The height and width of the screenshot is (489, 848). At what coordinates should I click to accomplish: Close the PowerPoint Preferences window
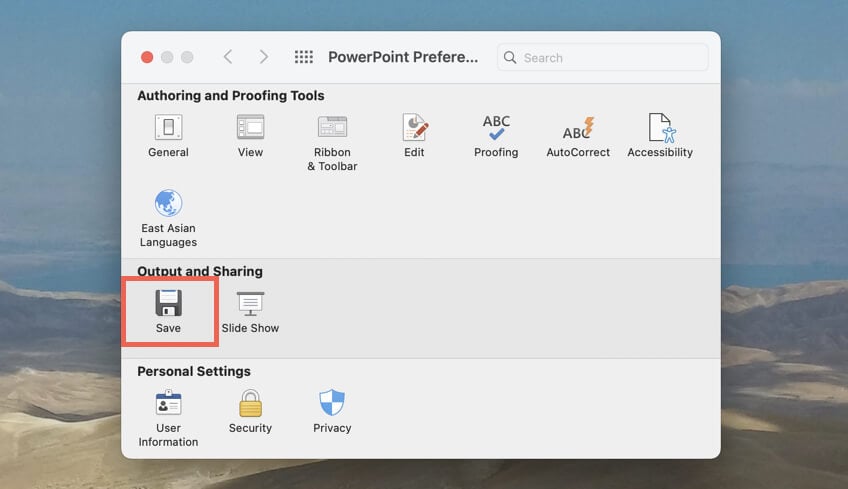pos(147,57)
